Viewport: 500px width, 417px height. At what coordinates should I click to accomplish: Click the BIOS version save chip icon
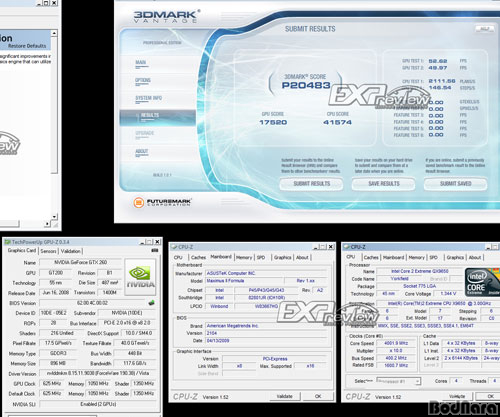coord(151,303)
